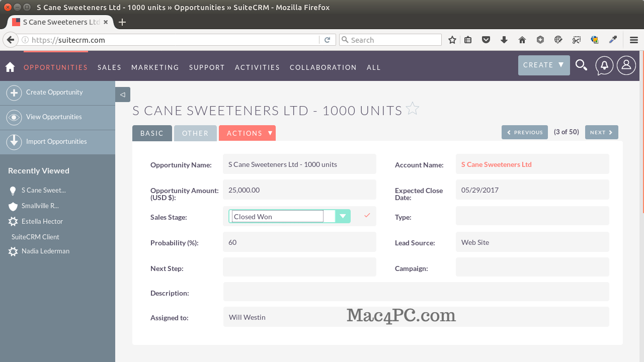
Task: Click the View Opportunities link
Action: coord(54,117)
